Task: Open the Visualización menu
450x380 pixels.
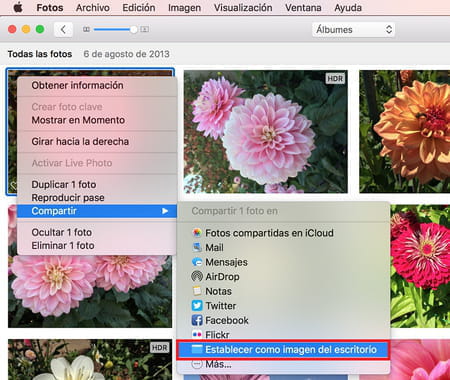Action: (x=243, y=7)
